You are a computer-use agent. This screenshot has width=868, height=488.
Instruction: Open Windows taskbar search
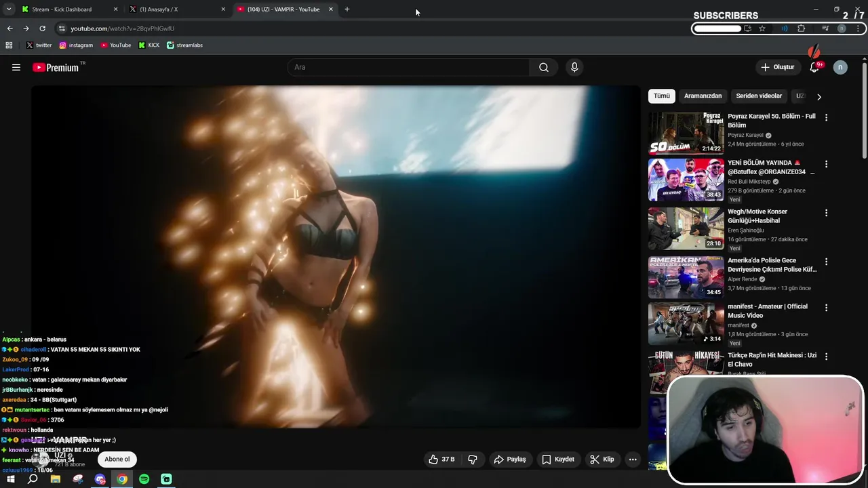(33, 479)
